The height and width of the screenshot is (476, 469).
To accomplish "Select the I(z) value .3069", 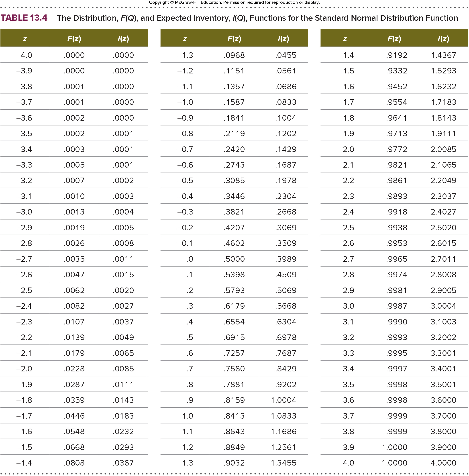I will pos(286,228).
